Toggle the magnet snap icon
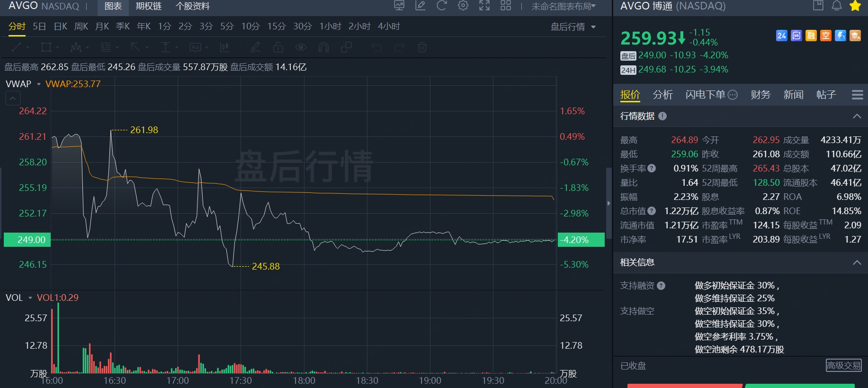This screenshot has height=388, width=868. click(323, 47)
